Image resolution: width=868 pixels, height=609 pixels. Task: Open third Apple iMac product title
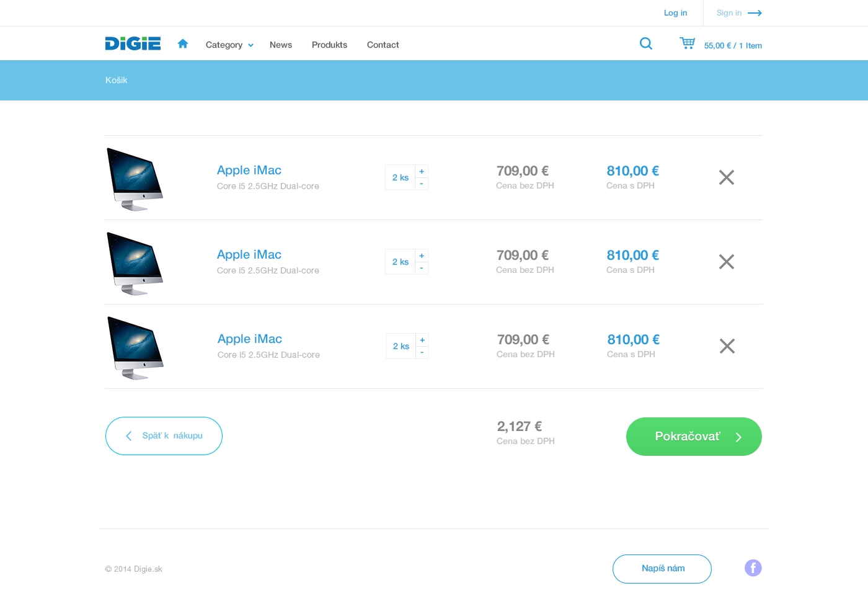tap(250, 339)
